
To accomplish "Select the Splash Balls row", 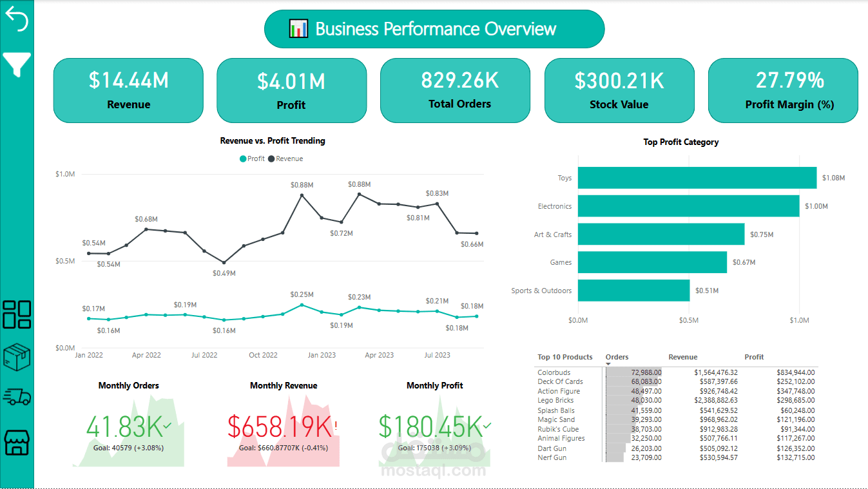I will pos(677,410).
